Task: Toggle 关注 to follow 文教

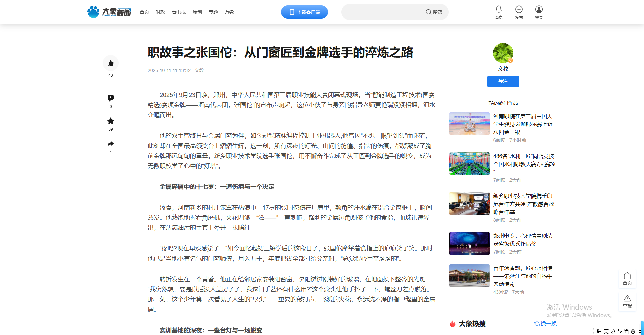Action: (x=503, y=81)
